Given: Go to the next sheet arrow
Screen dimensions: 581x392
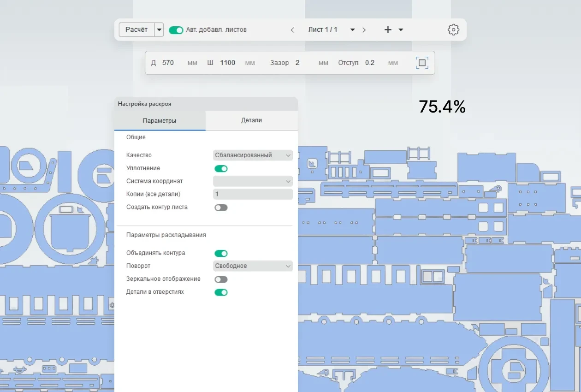Looking at the screenshot, I should click(364, 30).
